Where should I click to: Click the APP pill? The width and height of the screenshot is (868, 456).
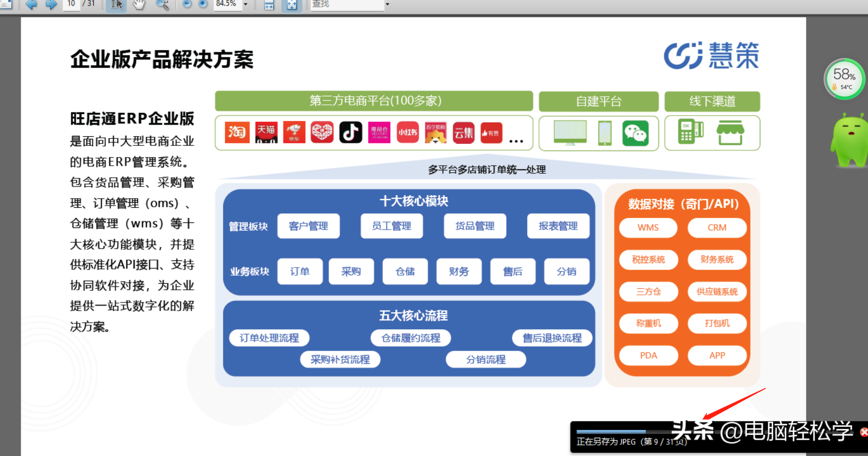pyautogui.click(x=717, y=356)
